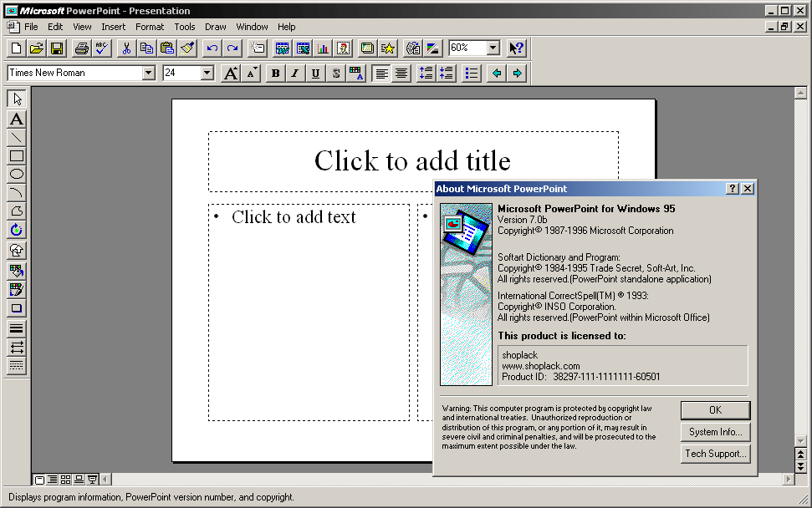This screenshot has width=812, height=508.
Task: Open the File menu
Action: pos(31,27)
